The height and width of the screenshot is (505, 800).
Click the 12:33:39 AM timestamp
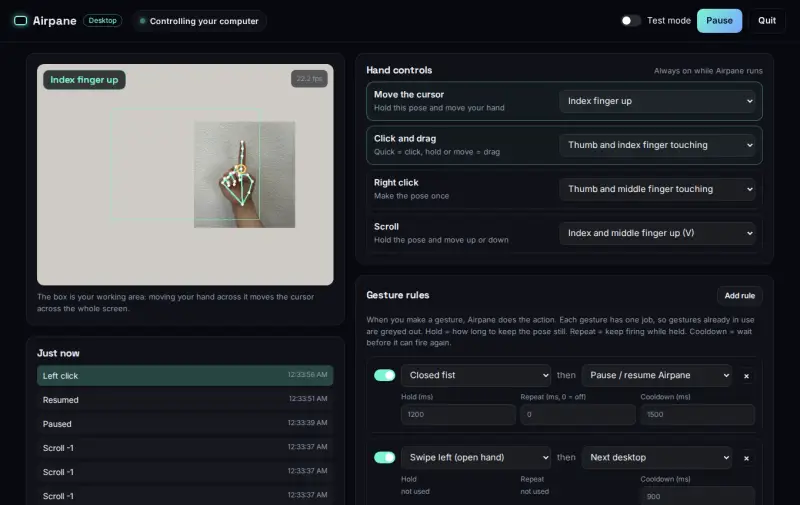pos(307,422)
